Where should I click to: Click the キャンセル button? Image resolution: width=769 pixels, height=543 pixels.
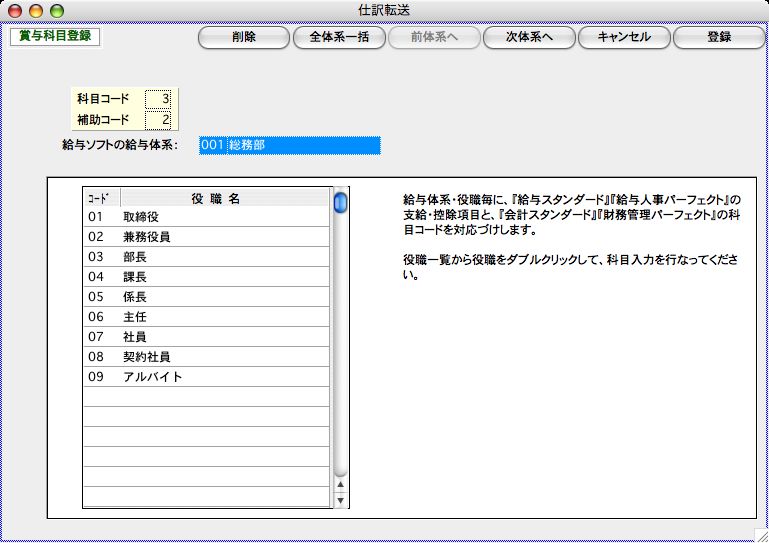pos(624,37)
